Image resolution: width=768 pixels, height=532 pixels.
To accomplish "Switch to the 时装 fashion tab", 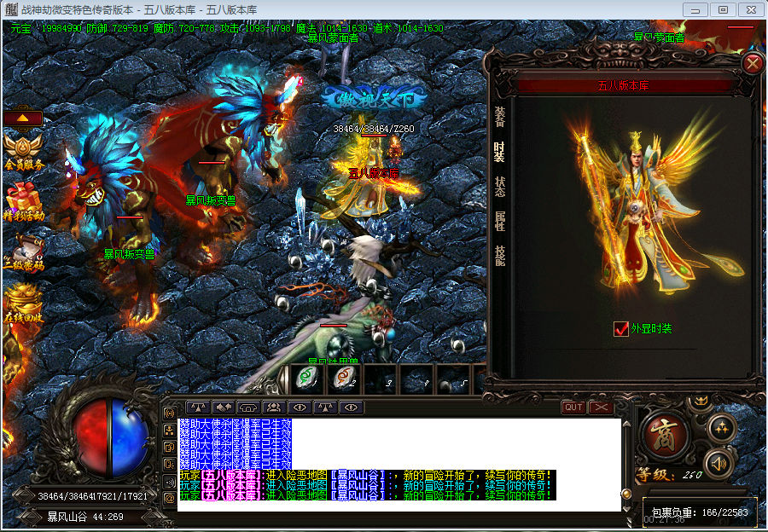I will [x=499, y=153].
